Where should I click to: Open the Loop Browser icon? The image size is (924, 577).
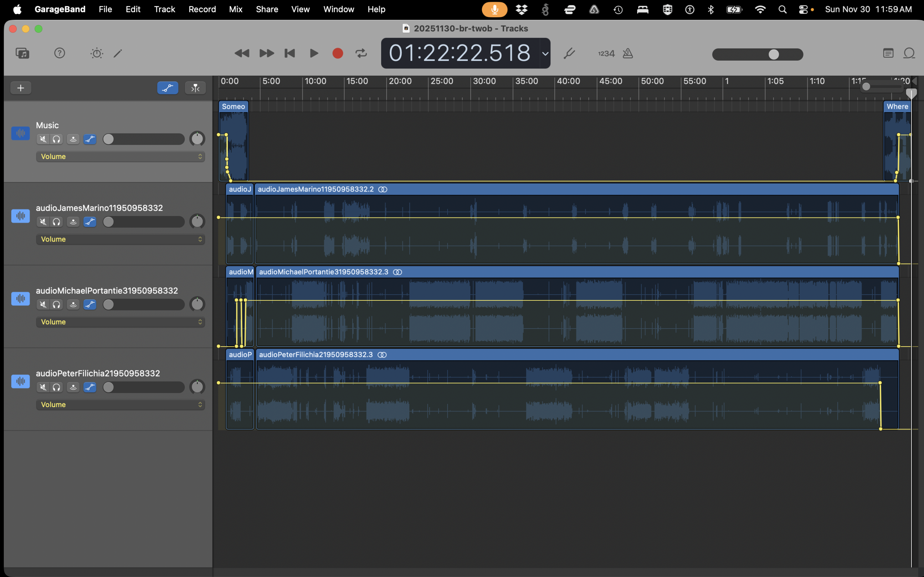coord(909,53)
